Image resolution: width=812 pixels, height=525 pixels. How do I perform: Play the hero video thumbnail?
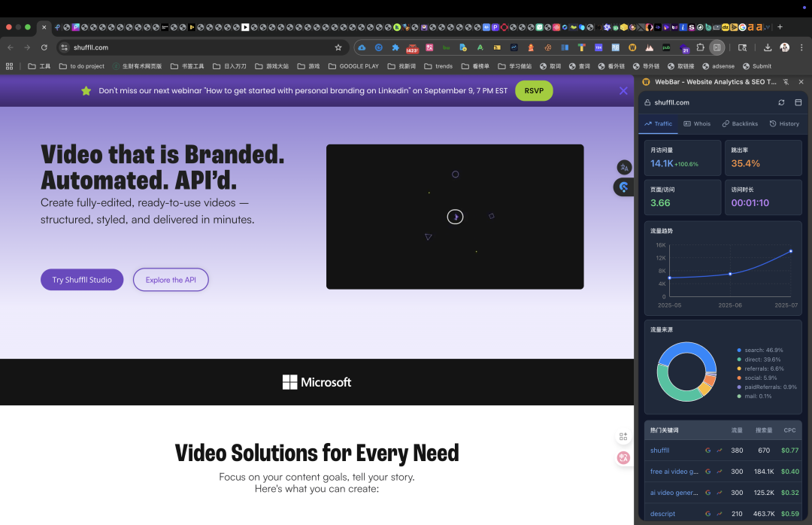tap(455, 217)
